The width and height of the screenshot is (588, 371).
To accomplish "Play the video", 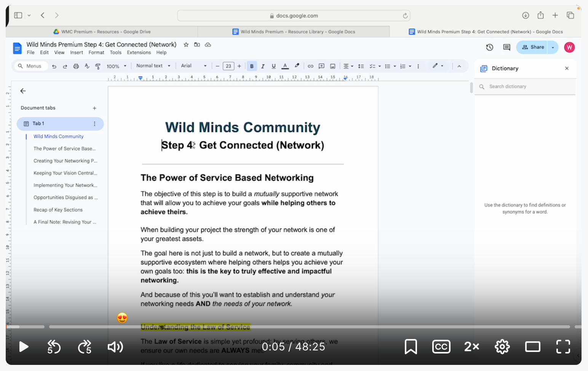I will pyautogui.click(x=24, y=347).
